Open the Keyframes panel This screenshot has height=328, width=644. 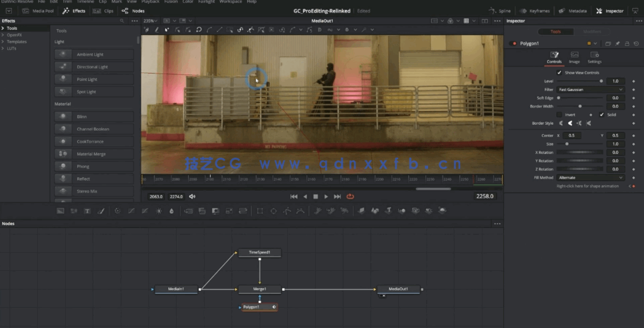point(535,11)
